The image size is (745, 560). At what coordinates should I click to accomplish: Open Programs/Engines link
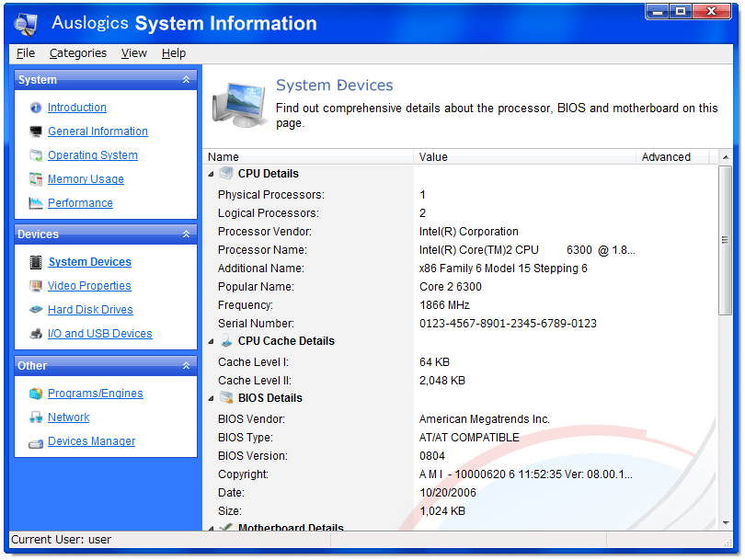(x=96, y=394)
